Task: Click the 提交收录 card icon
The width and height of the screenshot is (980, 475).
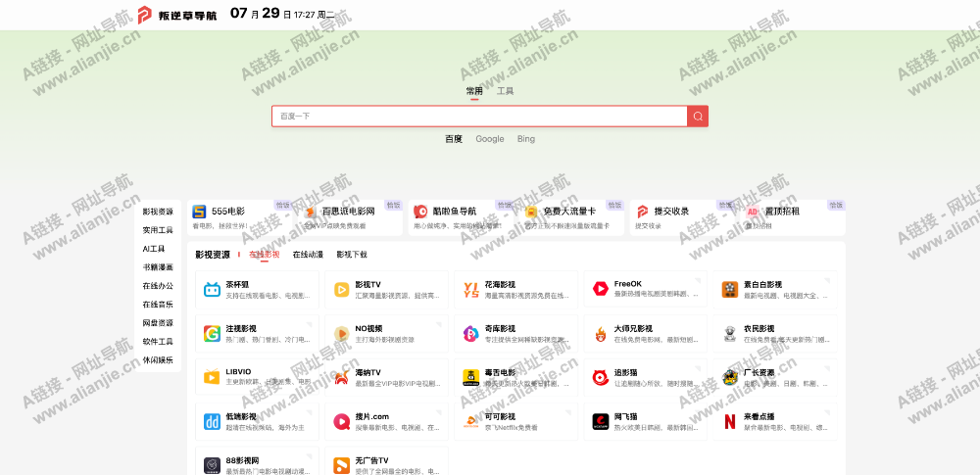Action: (x=642, y=212)
